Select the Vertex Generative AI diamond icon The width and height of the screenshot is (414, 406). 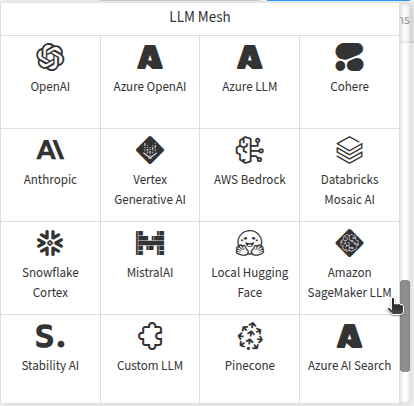tap(150, 150)
